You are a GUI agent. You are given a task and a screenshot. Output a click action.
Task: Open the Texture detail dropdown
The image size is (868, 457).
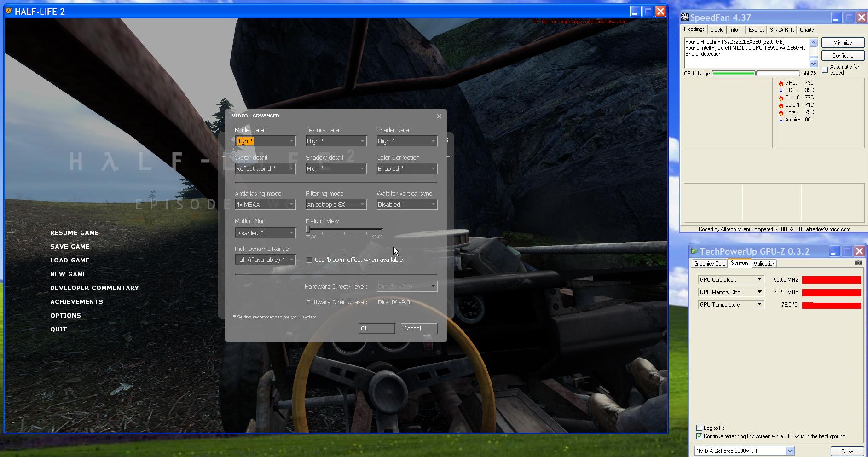click(x=336, y=141)
